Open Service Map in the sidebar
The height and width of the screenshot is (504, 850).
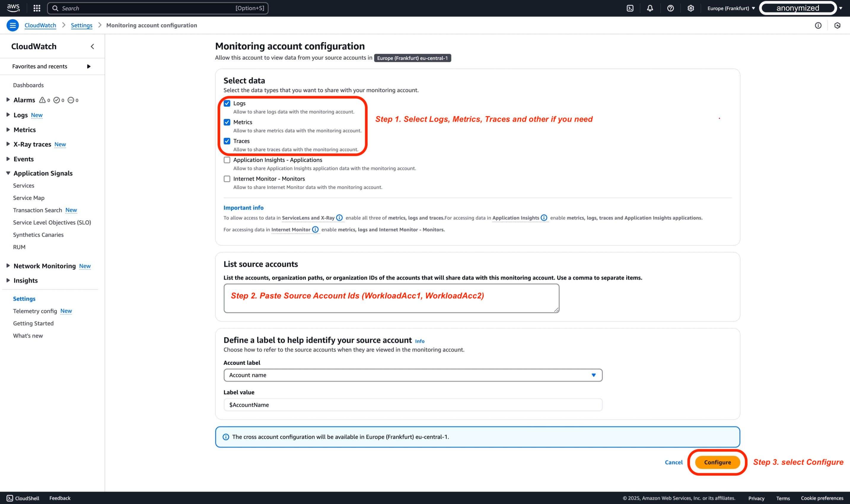pos(28,198)
